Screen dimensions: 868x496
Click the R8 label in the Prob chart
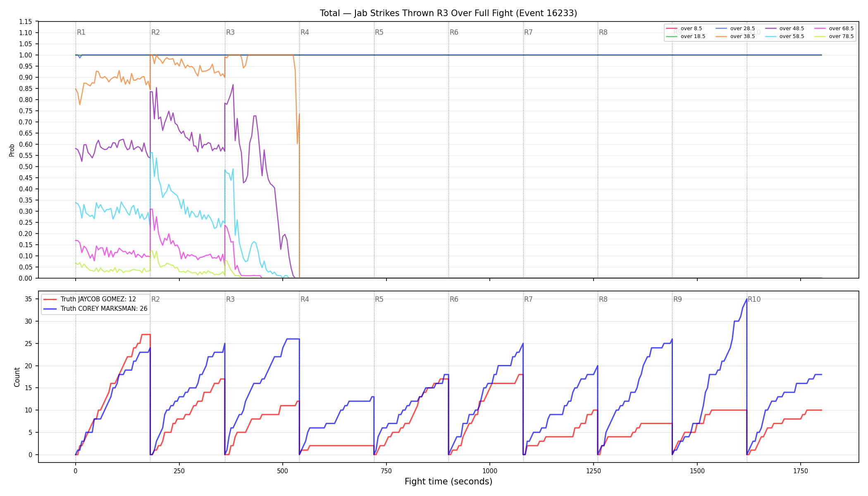pyautogui.click(x=603, y=32)
